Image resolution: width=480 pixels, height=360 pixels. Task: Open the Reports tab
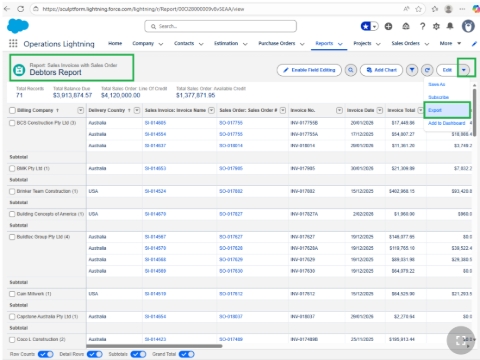[x=324, y=43]
